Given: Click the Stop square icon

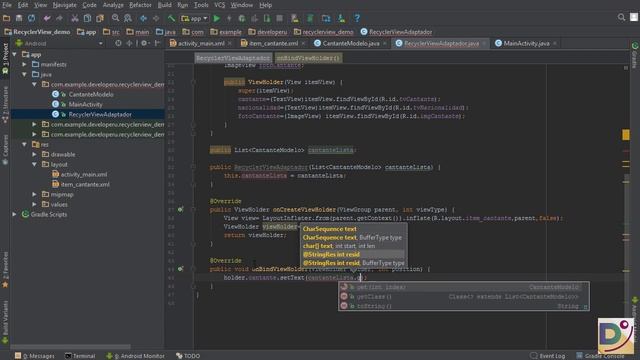Looking at the screenshot, I should tap(280, 18).
